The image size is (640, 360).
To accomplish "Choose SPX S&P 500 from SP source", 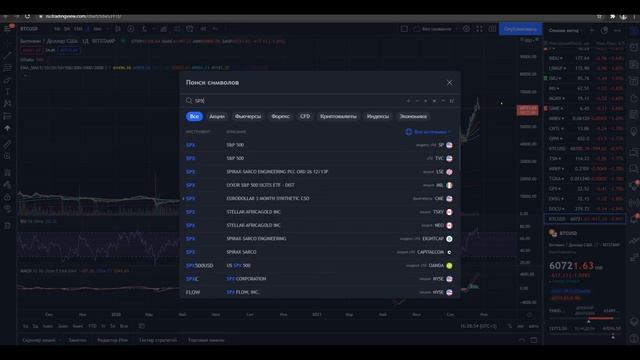I will click(320, 145).
